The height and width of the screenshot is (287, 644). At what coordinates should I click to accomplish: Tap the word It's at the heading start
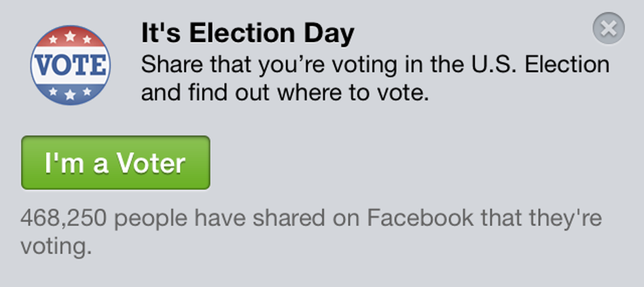[x=162, y=34]
